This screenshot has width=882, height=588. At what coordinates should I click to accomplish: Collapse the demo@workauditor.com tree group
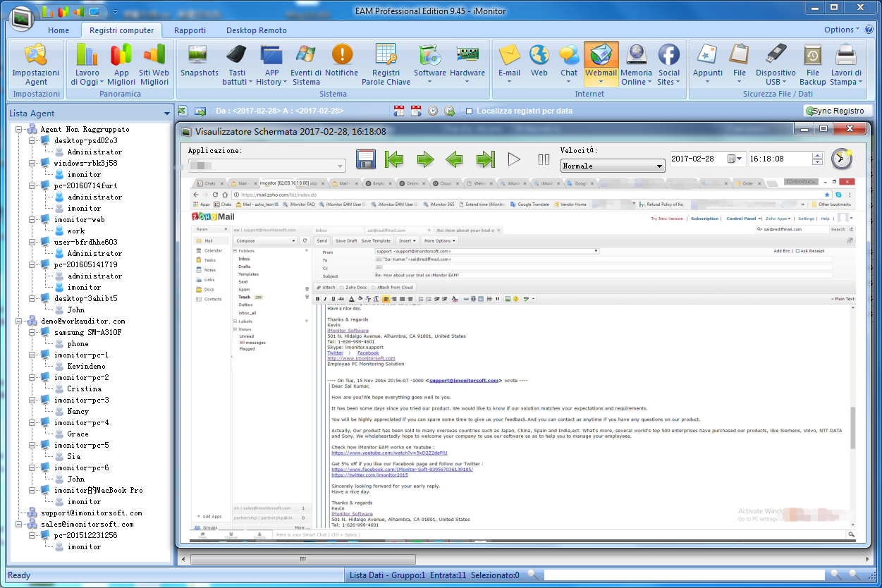tap(20, 321)
